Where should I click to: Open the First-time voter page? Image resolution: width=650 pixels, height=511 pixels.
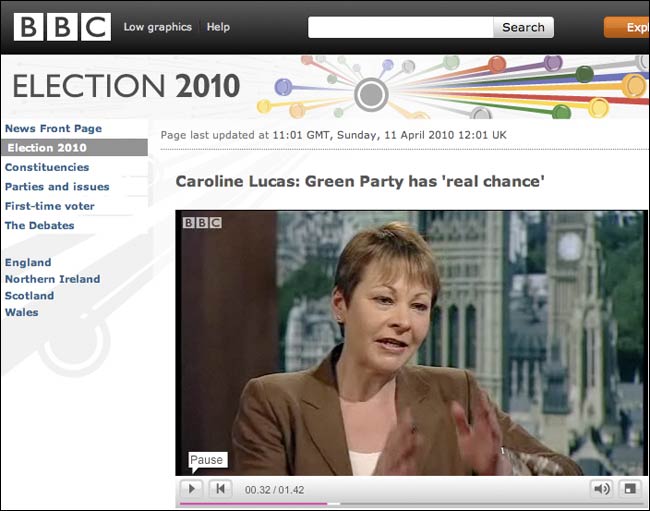[x=50, y=206]
